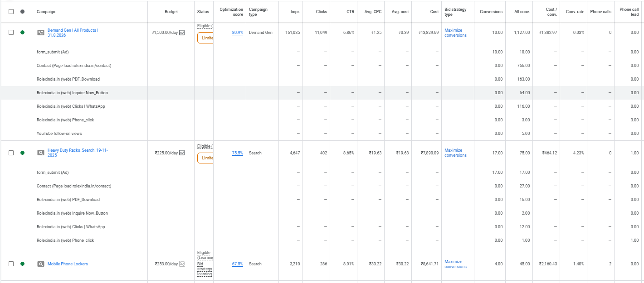The image size is (644, 283).
Task: Open the 67.5% optimization score link
Action: [x=238, y=264]
